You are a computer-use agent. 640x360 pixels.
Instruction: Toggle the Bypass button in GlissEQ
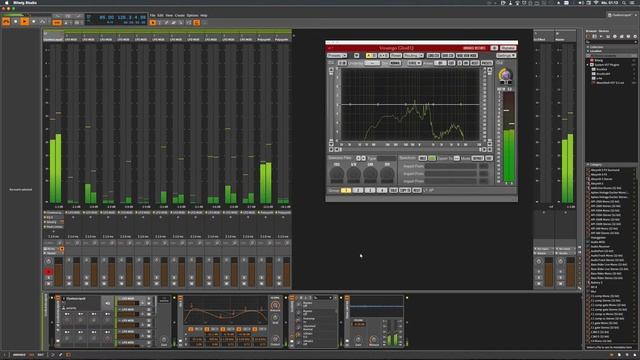coord(508,48)
